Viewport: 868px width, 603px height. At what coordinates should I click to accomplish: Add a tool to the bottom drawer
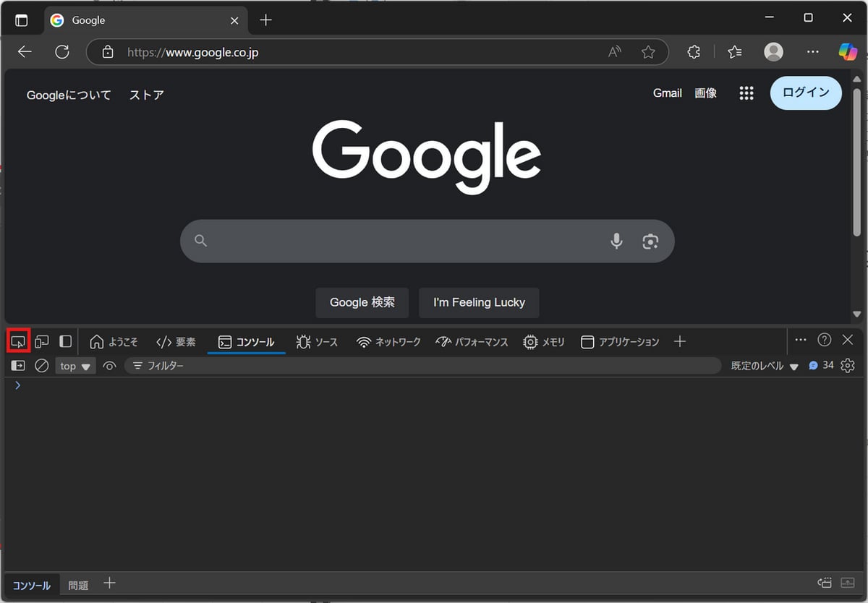pos(109,583)
